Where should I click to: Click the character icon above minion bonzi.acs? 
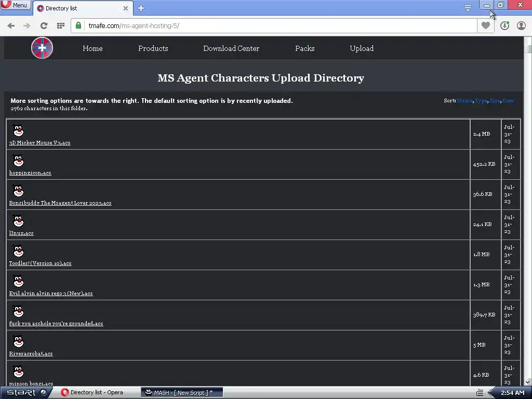pyautogui.click(x=18, y=372)
